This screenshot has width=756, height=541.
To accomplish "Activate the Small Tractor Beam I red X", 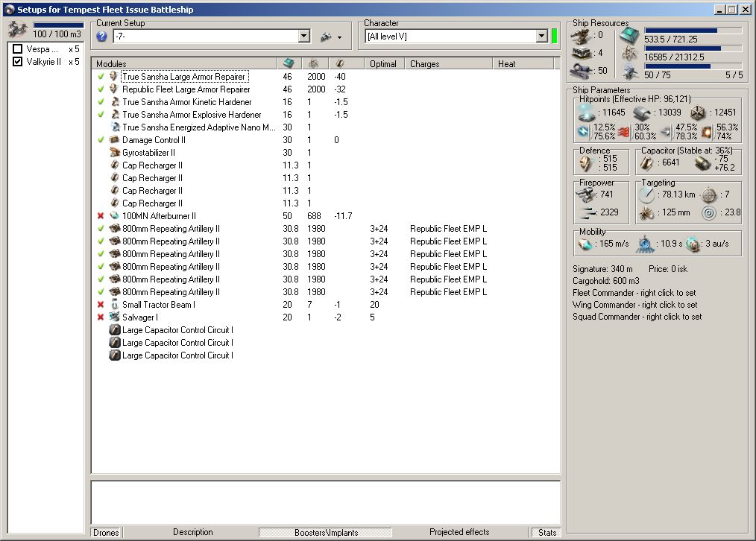I will [101, 305].
